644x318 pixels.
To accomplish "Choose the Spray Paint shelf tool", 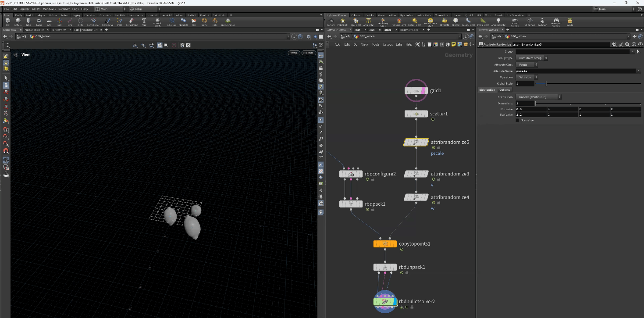I will click(x=132, y=21).
